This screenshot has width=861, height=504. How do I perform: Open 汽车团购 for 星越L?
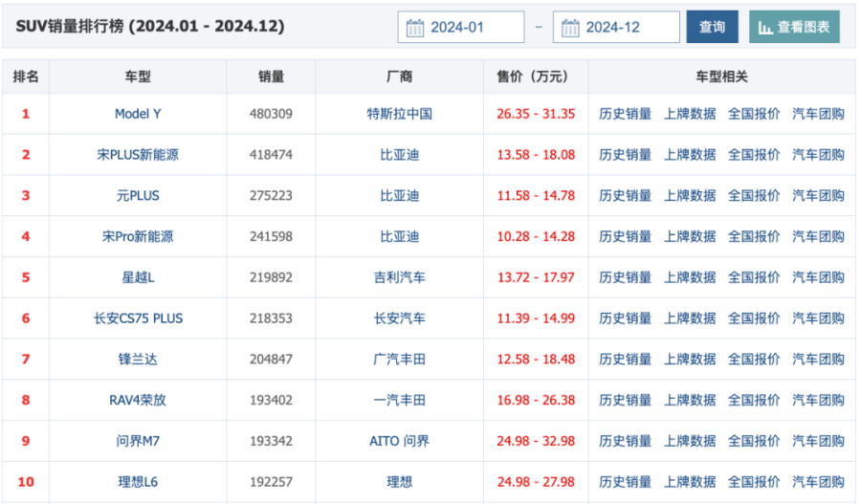[818, 277]
